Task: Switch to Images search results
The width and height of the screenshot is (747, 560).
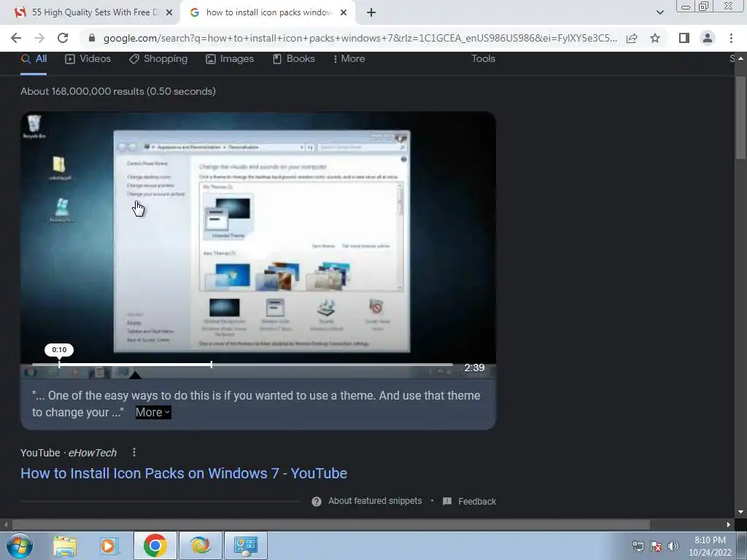Action: click(230, 58)
